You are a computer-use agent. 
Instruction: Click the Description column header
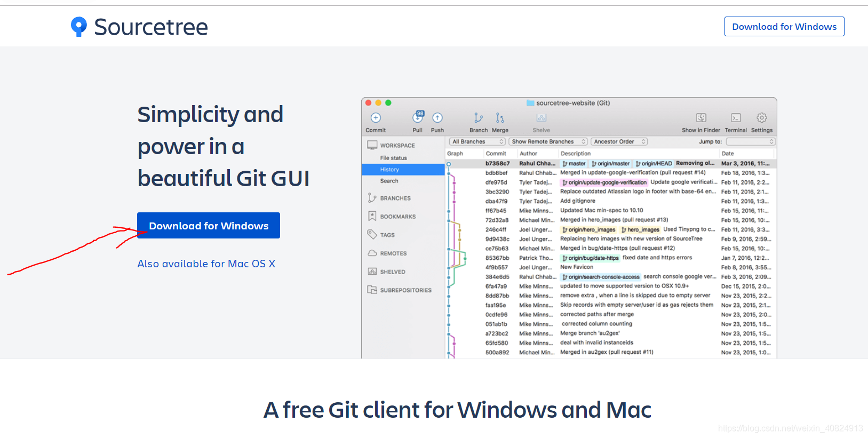click(x=576, y=154)
